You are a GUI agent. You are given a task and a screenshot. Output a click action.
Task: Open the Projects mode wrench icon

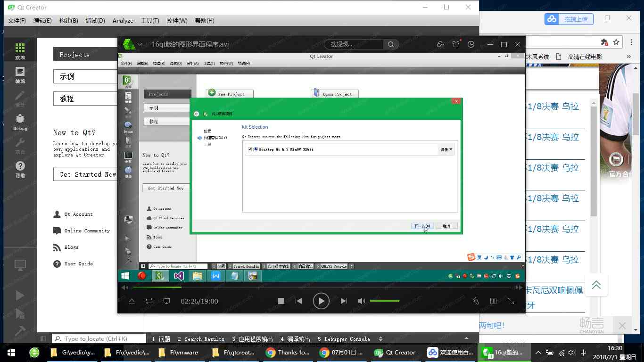20,146
